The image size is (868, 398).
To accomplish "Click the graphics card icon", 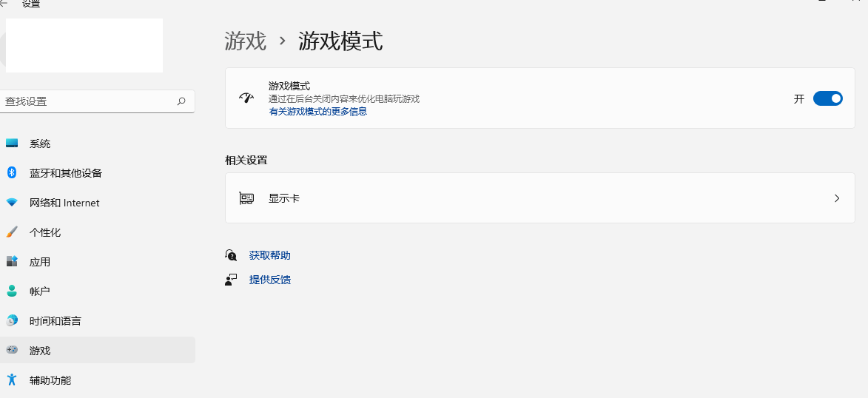I will pos(246,198).
